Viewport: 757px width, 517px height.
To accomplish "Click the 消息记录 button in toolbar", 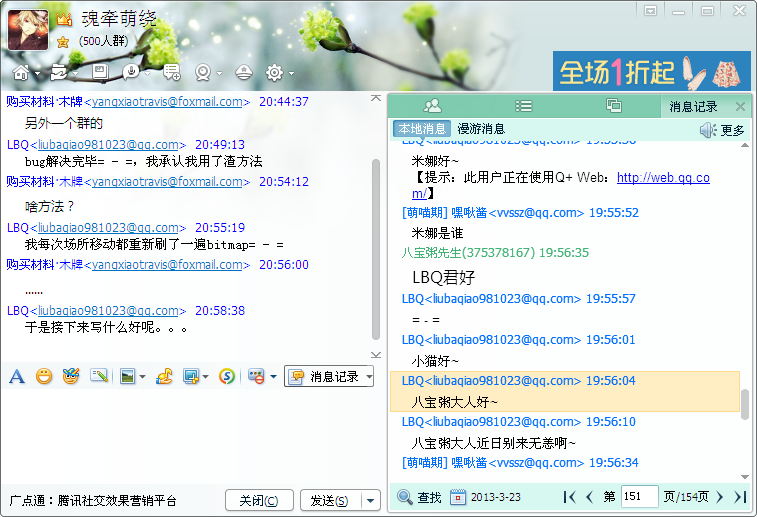I will pos(324,377).
